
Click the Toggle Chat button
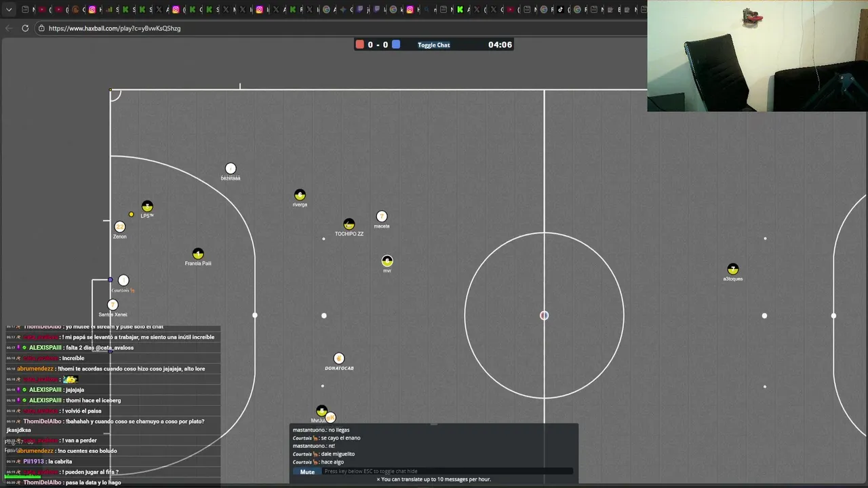[433, 45]
